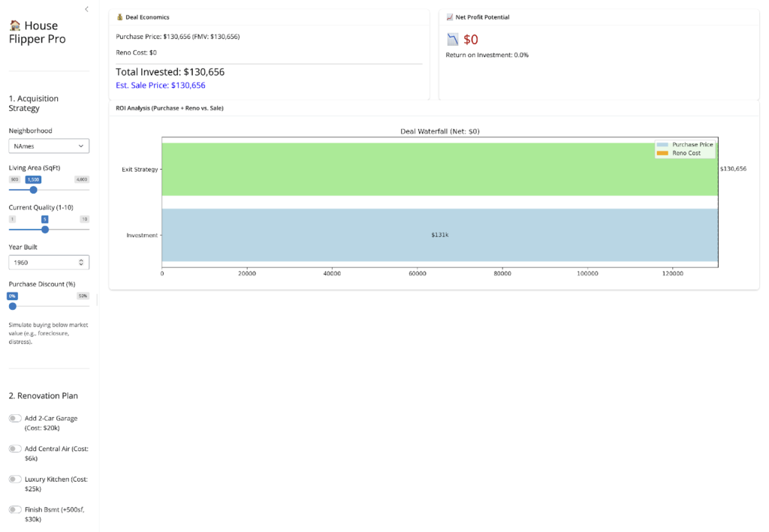
Task: Click the Current Quality slider thumb
Action: pyautogui.click(x=45, y=230)
